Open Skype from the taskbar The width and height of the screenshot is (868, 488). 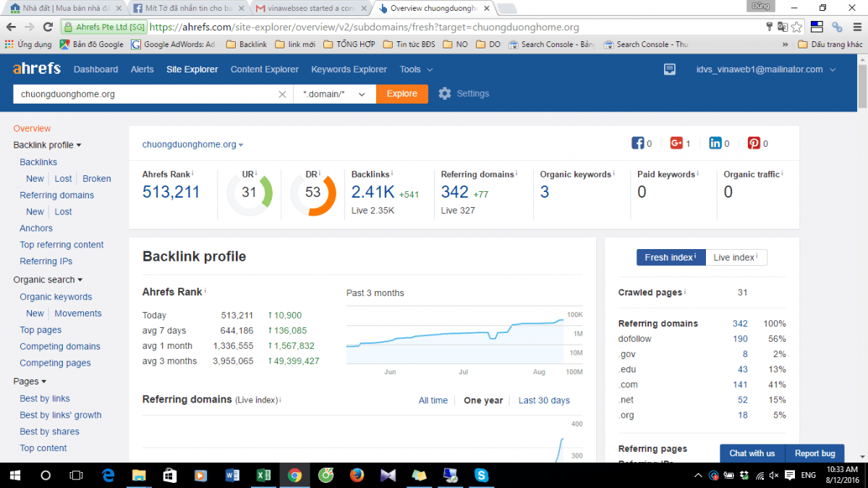point(481,475)
